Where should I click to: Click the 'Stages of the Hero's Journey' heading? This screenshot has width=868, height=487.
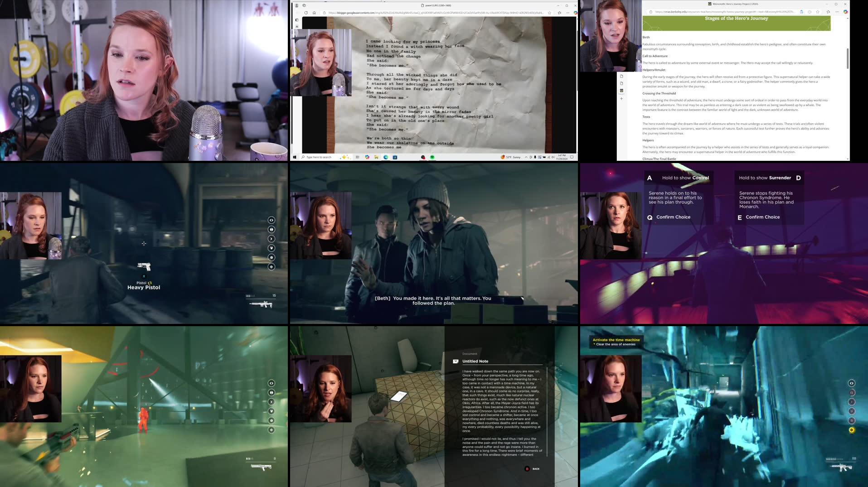coord(736,19)
